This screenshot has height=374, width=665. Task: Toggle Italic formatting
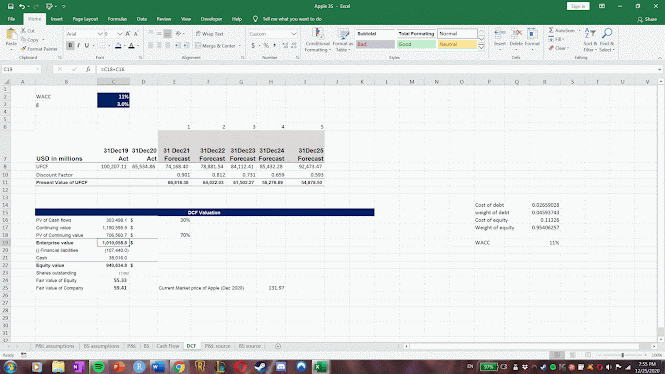pyautogui.click(x=78, y=45)
